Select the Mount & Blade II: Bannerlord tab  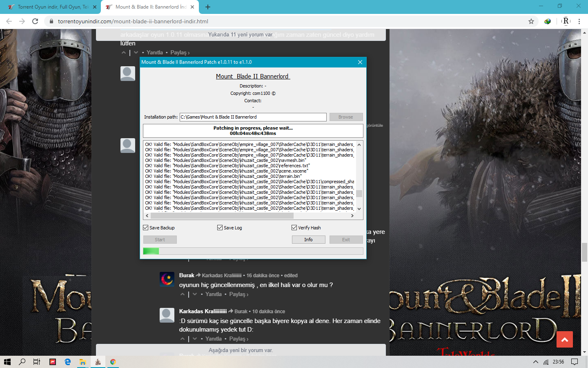tap(150, 7)
